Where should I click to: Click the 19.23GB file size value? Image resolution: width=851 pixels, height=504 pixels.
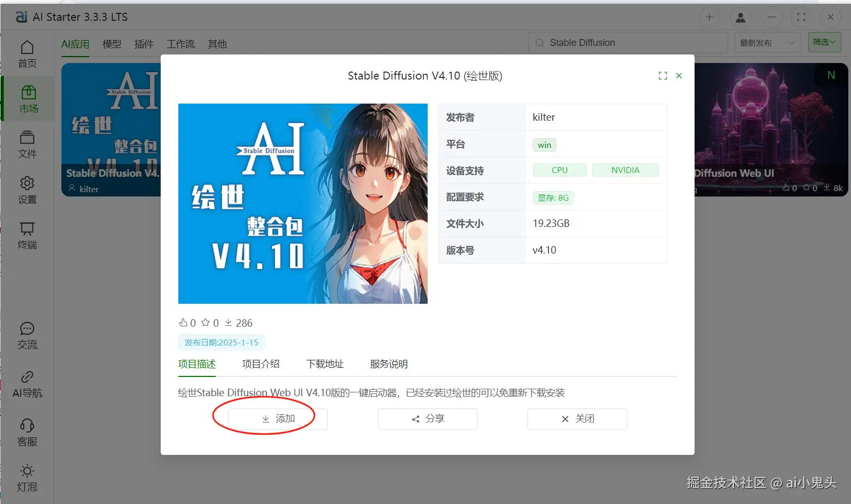[551, 223]
